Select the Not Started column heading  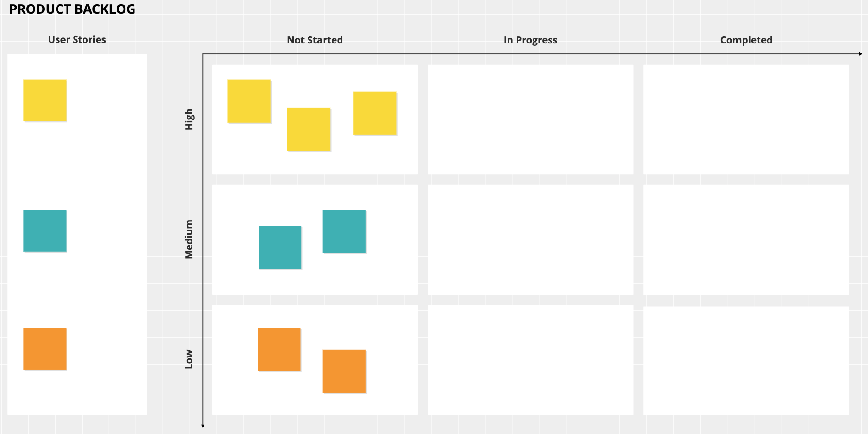315,40
